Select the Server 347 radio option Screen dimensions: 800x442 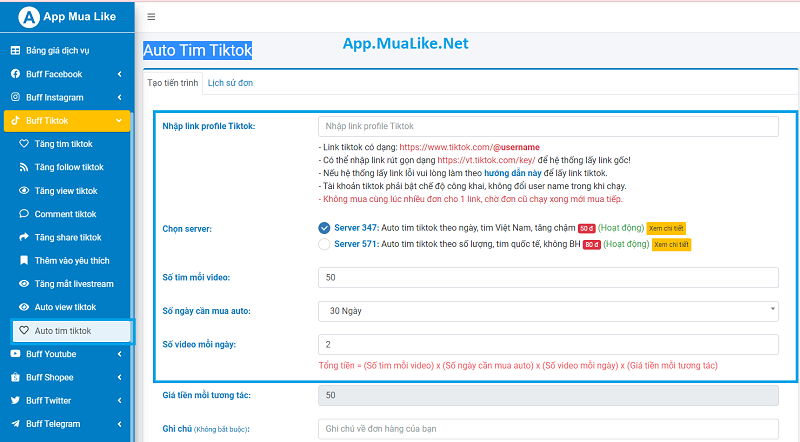tap(324, 228)
